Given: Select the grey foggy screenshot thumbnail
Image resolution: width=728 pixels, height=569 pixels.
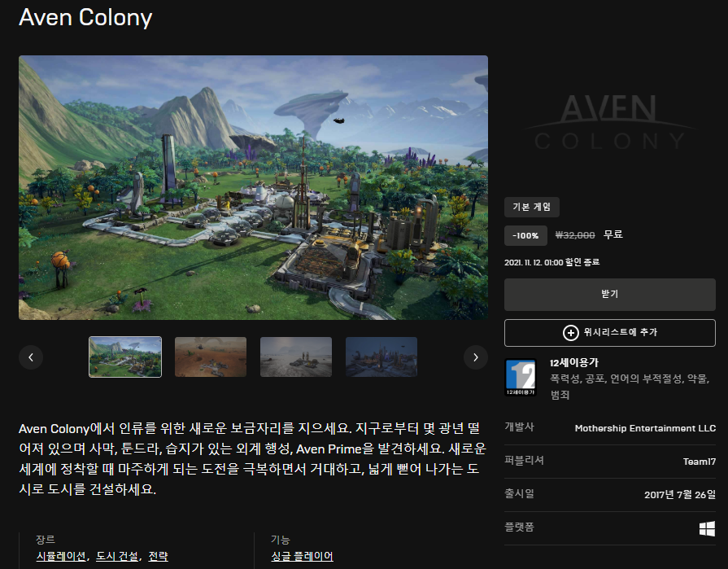Looking at the screenshot, I should (296, 357).
